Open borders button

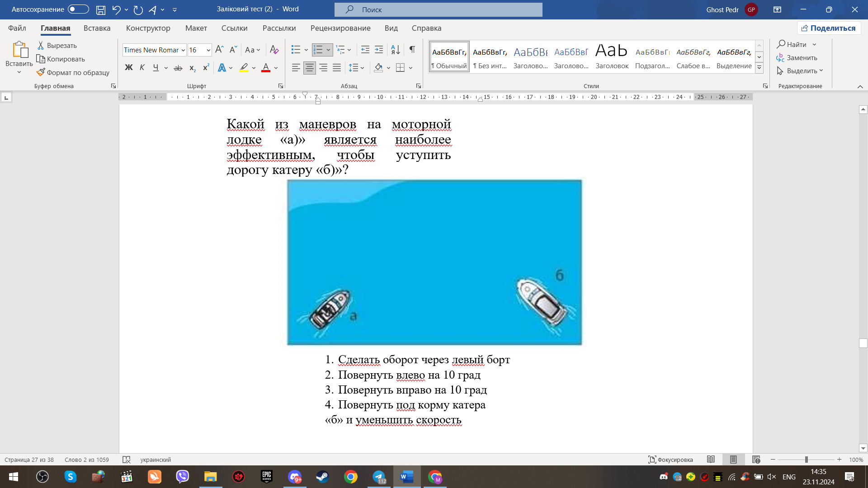pyautogui.click(x=400, y=68)
